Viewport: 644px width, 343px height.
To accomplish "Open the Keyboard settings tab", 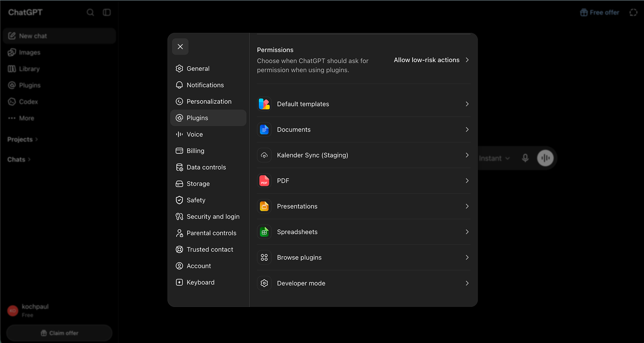I will 208,282.
